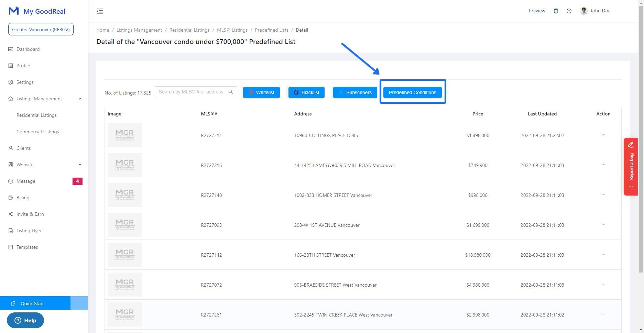This screenshot has width=644, height=333.
Task: Collapse the sidebar using the hamburger icon
Action: (x=100, y=11)
